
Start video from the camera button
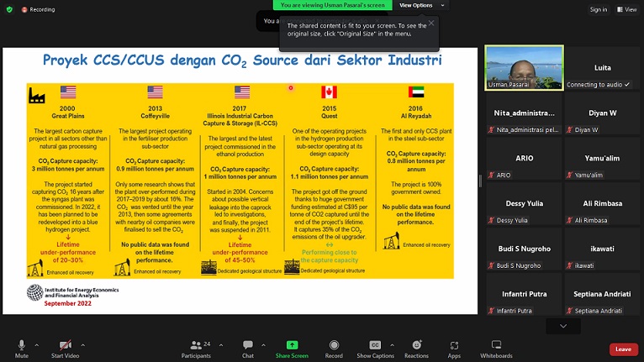point(65,346)
